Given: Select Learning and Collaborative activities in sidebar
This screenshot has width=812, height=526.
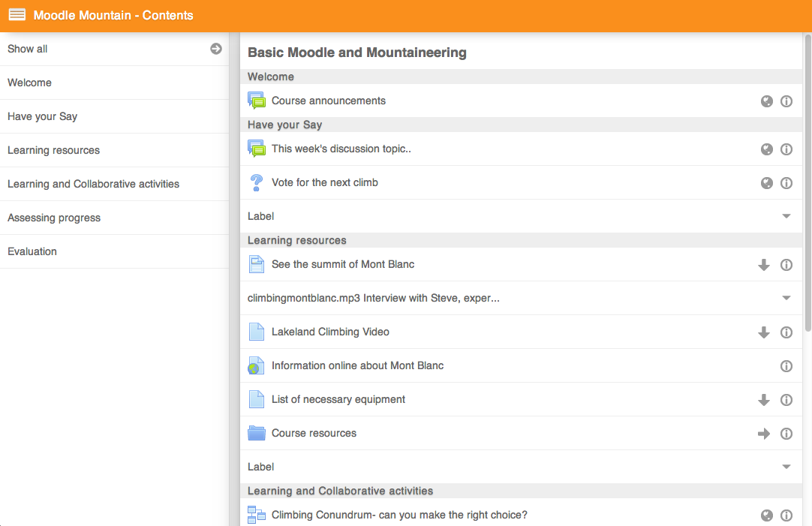Looking at the screenshot, I should [115, 184].
